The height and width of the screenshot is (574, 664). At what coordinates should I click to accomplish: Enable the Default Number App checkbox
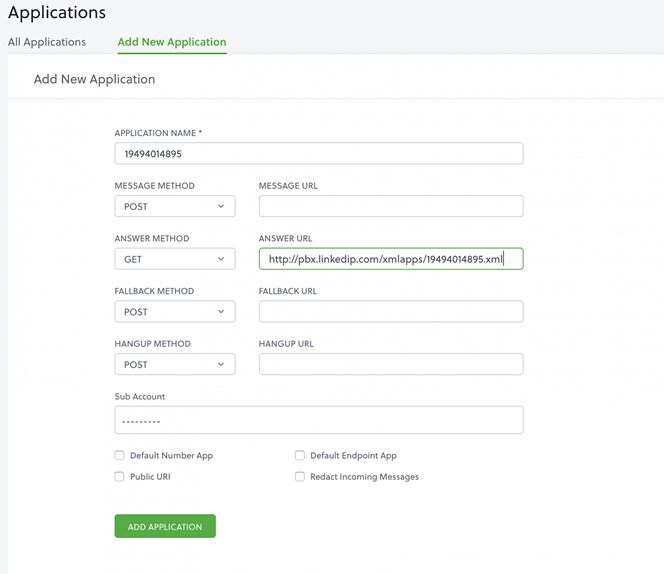pyautogui.click(x=119, y=455)
